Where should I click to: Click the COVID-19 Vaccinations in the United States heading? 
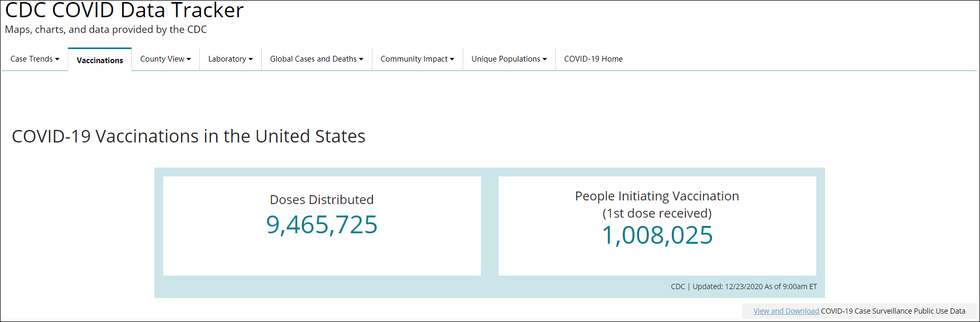pos(188,136)
